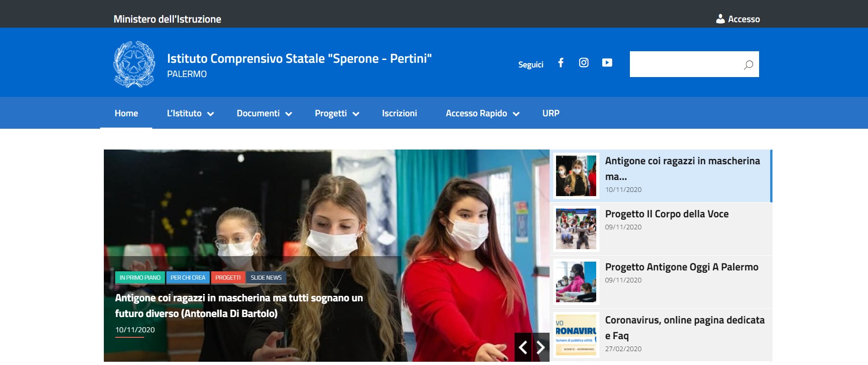Click the 'Seguici' label
The image size is (868, 365).
coord(531,65)
